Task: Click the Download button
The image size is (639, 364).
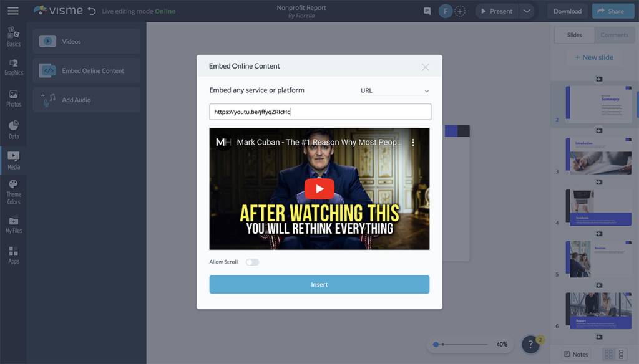Action: click(x=567, y=11)
